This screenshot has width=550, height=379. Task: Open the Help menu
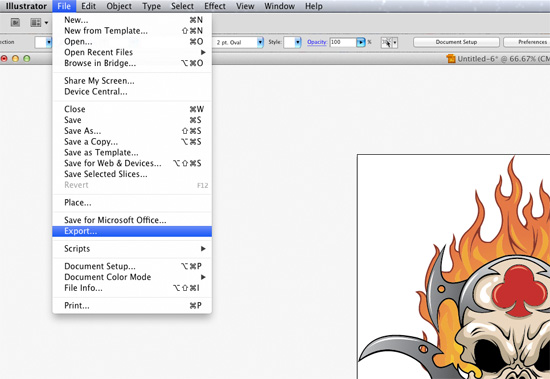(x=314, y=6)
